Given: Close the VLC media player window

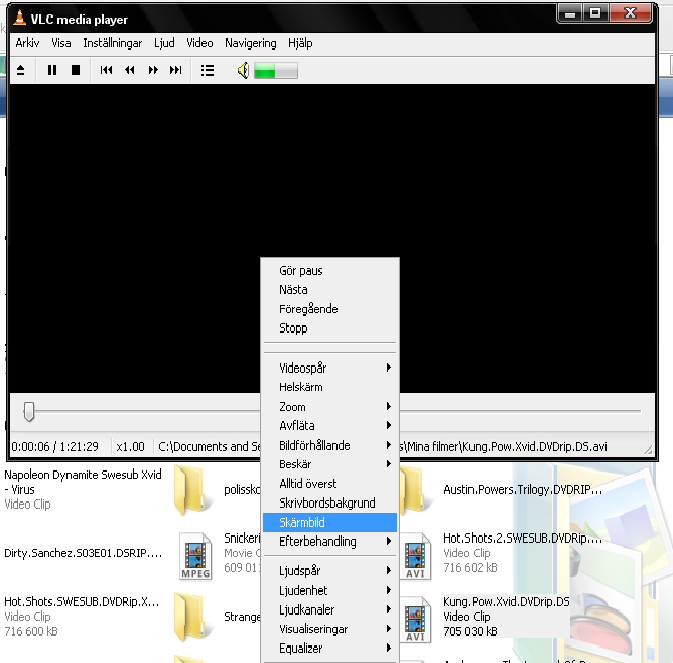Looking at the screenshot, I should point(630,14).
